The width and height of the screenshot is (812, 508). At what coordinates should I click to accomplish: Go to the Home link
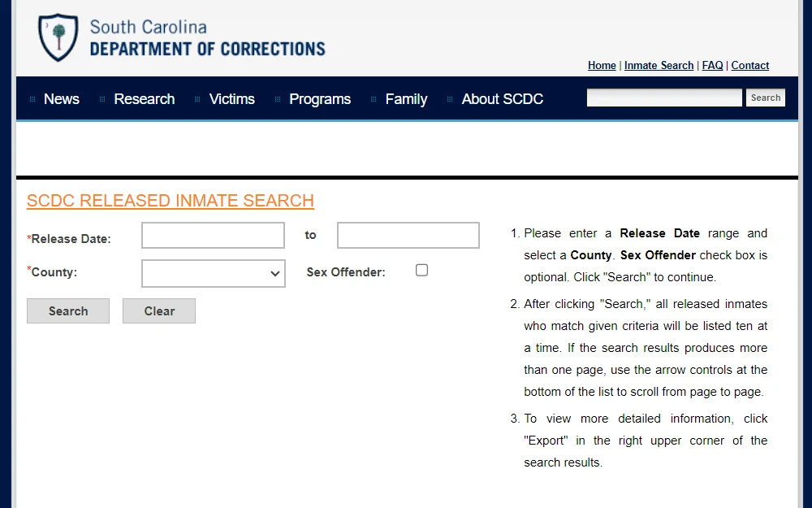[x=602, y=65]
